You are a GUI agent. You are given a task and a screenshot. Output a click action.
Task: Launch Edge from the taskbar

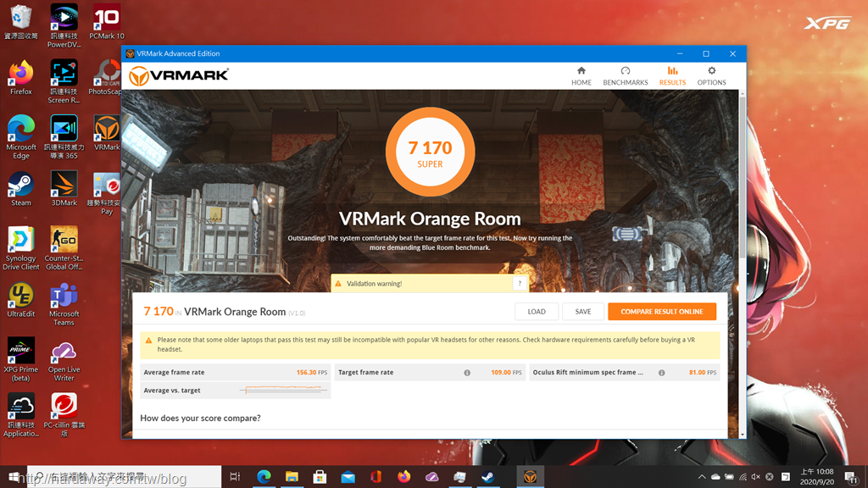[x=264, y=476]
